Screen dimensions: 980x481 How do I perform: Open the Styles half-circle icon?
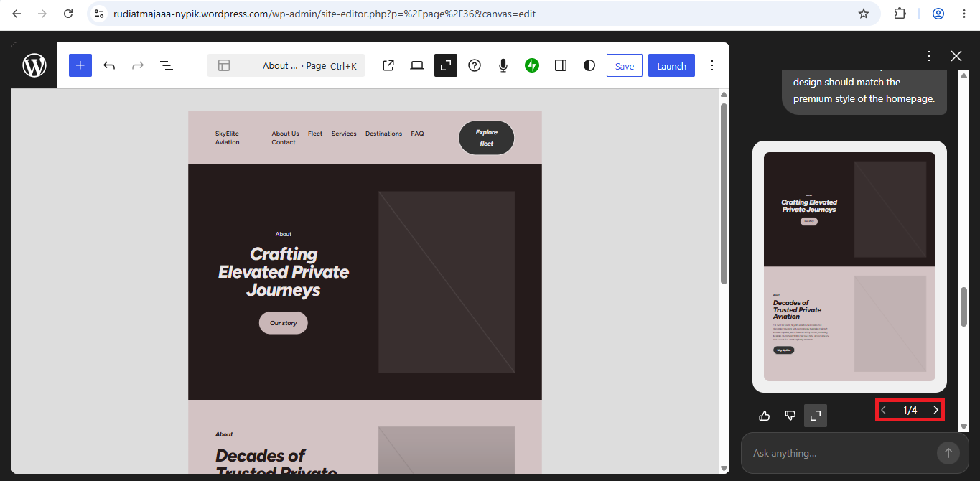[589, 65]
